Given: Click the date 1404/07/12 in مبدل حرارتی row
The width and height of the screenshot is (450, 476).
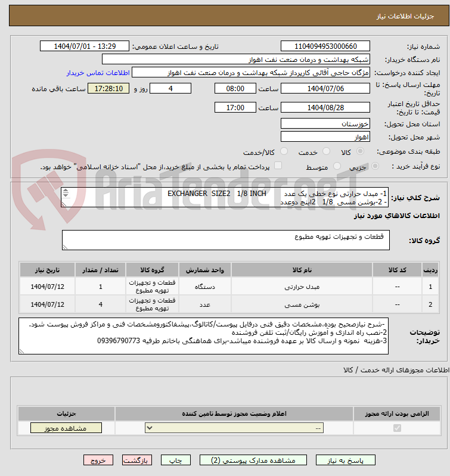Looking at the screenshot, I should [47, 287].
